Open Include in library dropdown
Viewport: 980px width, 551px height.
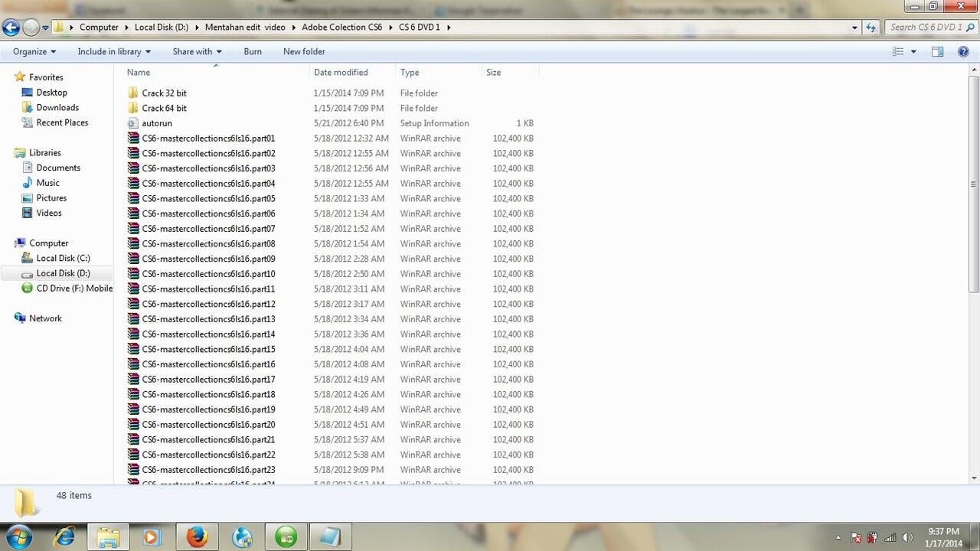(114, 51)
